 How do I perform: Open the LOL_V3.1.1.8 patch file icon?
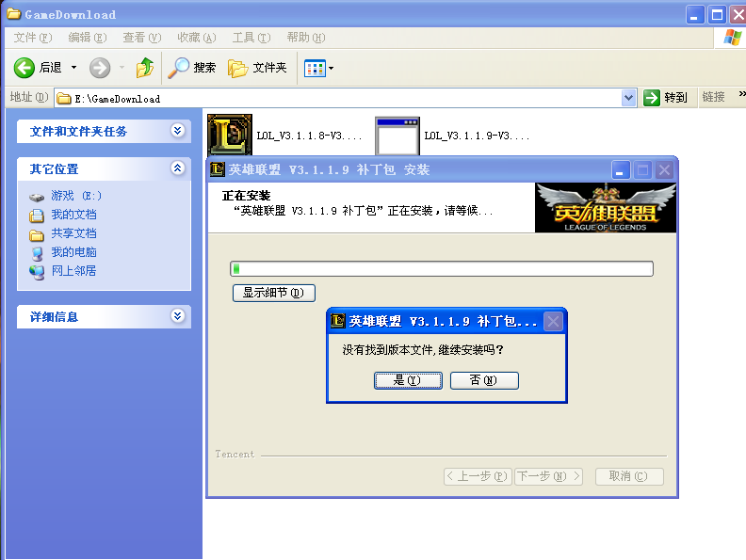click(x=229, y=136)
